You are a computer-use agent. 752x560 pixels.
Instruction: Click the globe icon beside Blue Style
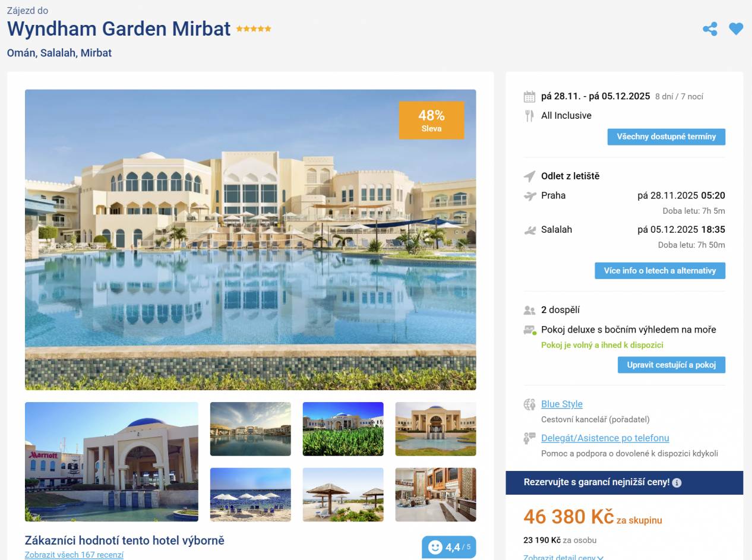coord(529,404)
